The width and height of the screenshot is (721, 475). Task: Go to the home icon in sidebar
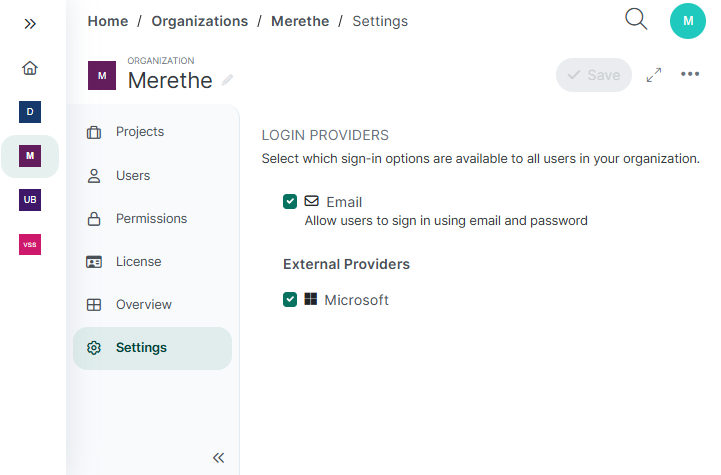(x=30, y=68)
